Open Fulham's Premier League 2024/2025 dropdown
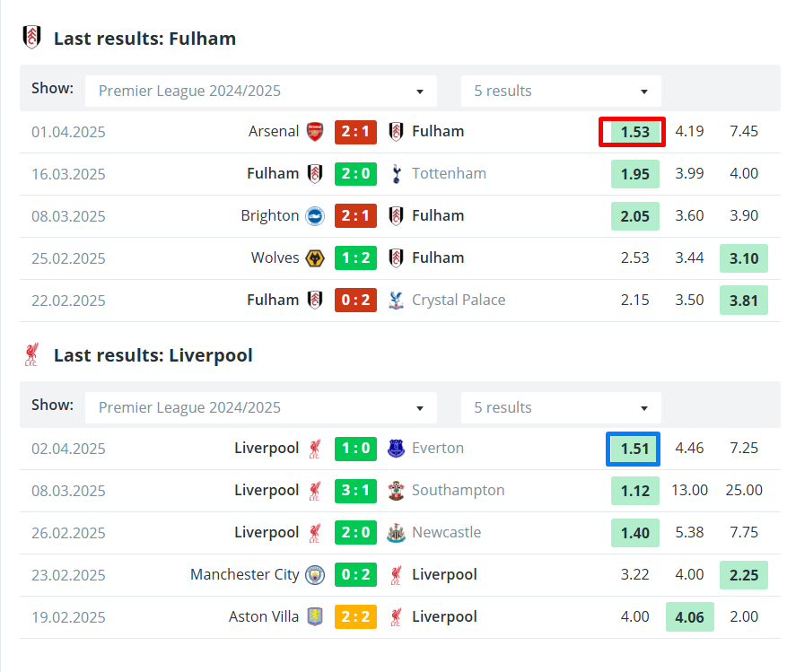The height and width of the screenshot is (672, 787). (x=261, y=91)
